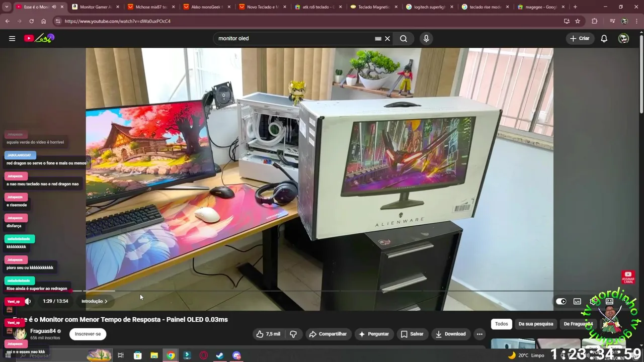The width and height of the screenshot is (644, 362).
Task: Click the Criar create button
Action: [580, 38]
